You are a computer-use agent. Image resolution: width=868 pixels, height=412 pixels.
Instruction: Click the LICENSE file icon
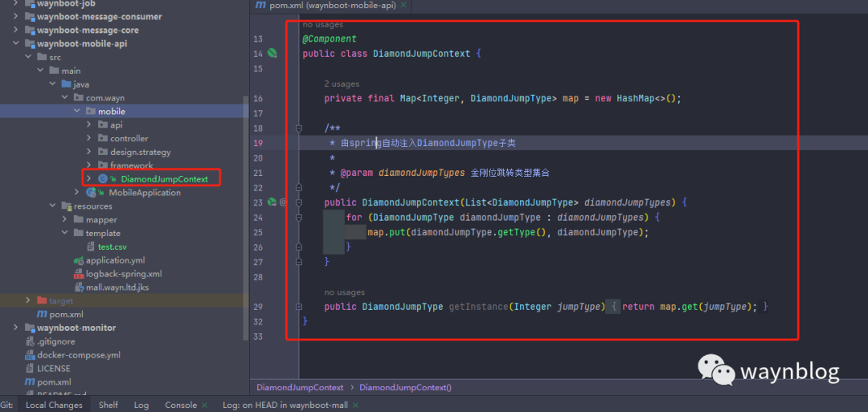click(30, 369)
